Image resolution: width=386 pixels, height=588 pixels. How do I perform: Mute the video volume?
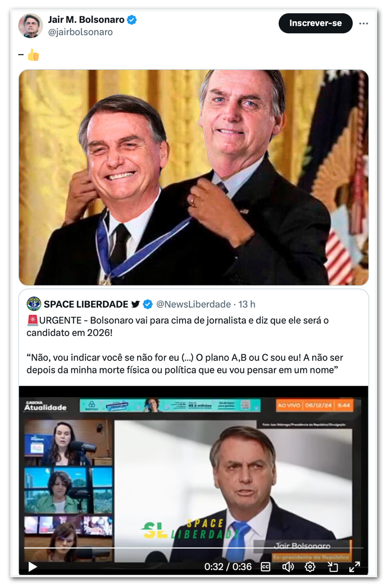point(288,567)
